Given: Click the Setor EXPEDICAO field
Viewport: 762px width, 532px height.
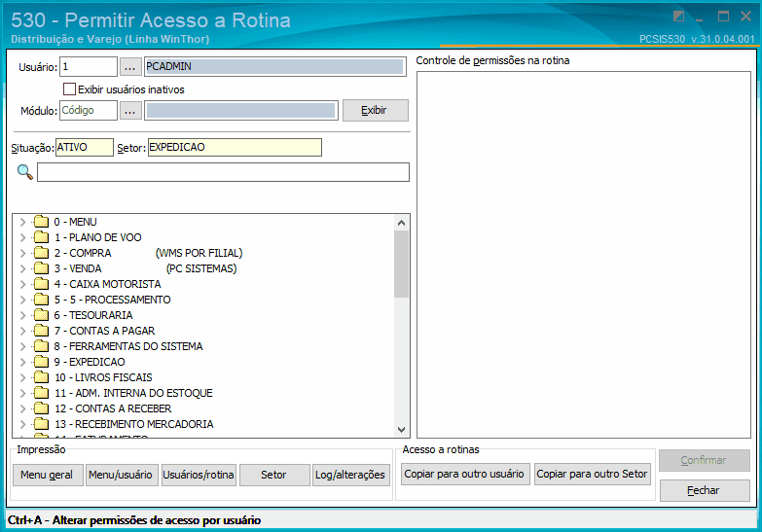Looking at the screenshot, I should (x=235, y=147).
